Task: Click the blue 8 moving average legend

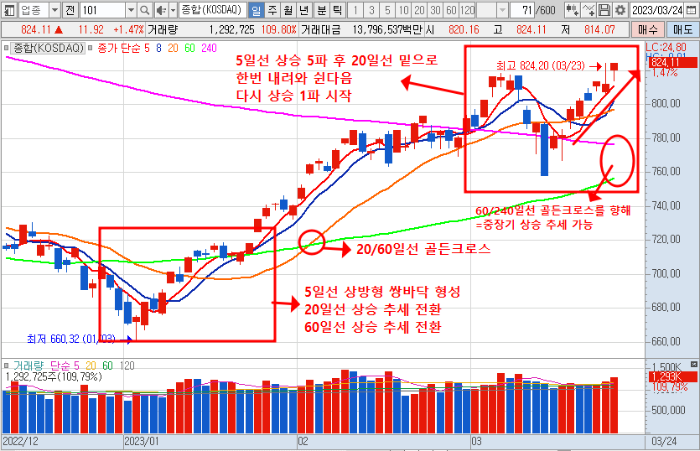Action: 159,48
